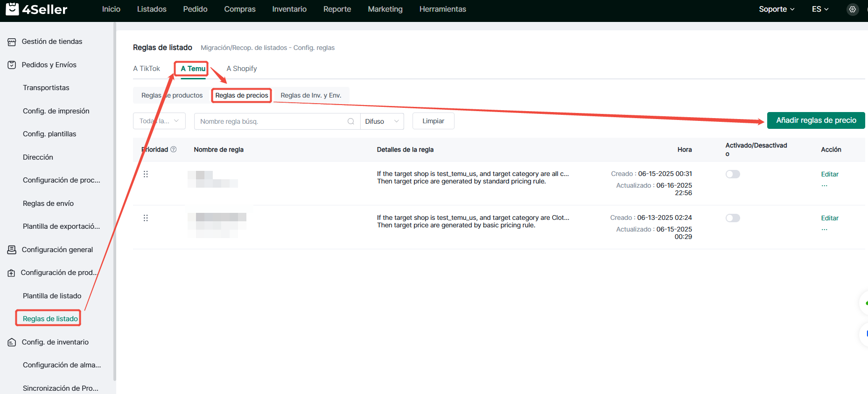Open Reglas de listado in the sidebar
The width and height of the screenshot is (868, 394).
(50, 319)
